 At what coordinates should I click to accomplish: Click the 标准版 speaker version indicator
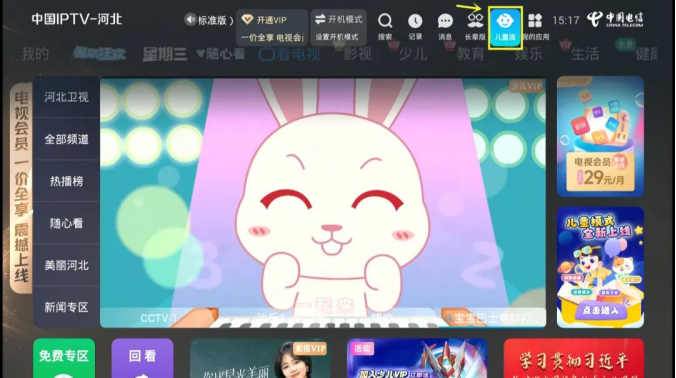point(208,20)
